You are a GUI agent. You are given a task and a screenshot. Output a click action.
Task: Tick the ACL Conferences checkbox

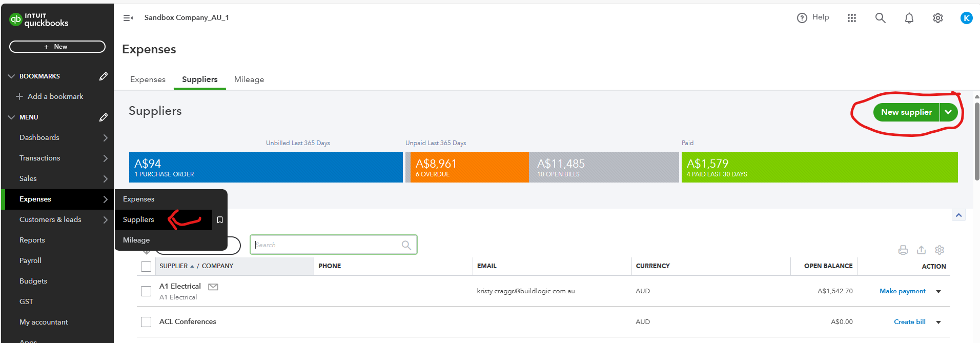146,322
